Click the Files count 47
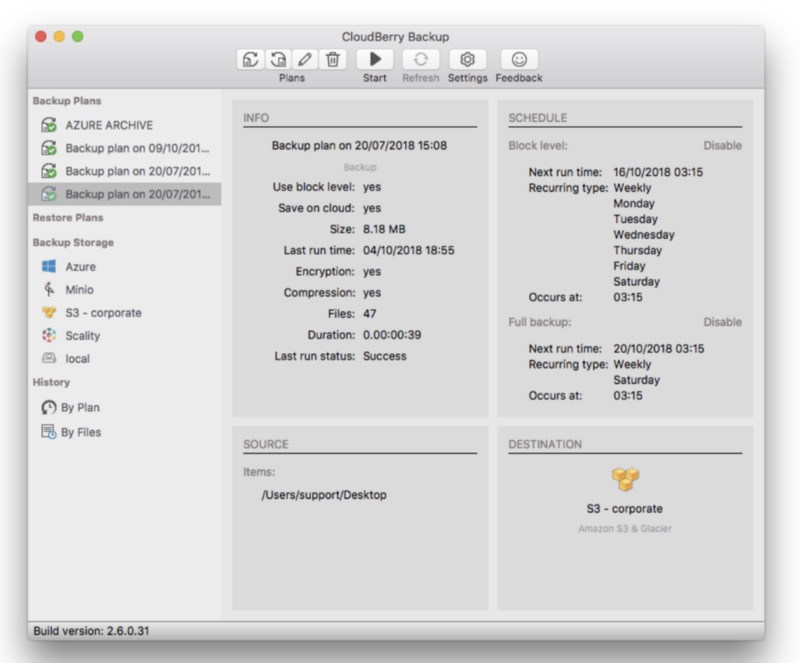The image size is (800, 663). 369,314
